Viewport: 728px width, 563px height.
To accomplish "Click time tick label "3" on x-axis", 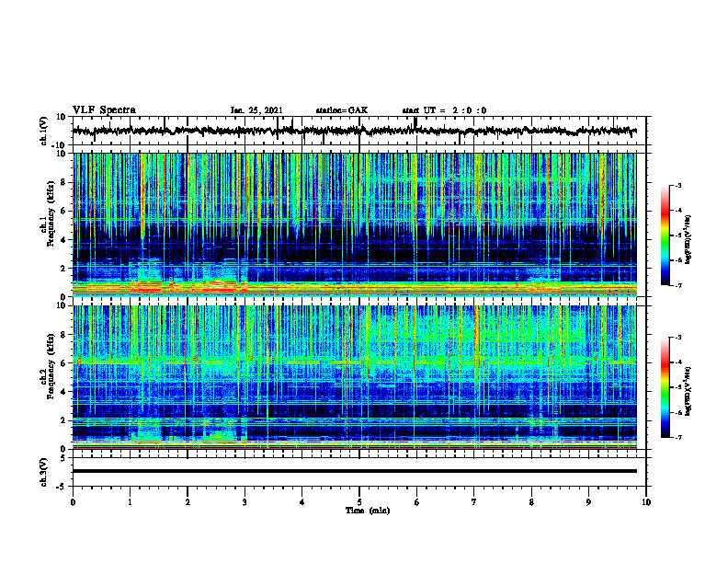I will (x=245, y=502).
